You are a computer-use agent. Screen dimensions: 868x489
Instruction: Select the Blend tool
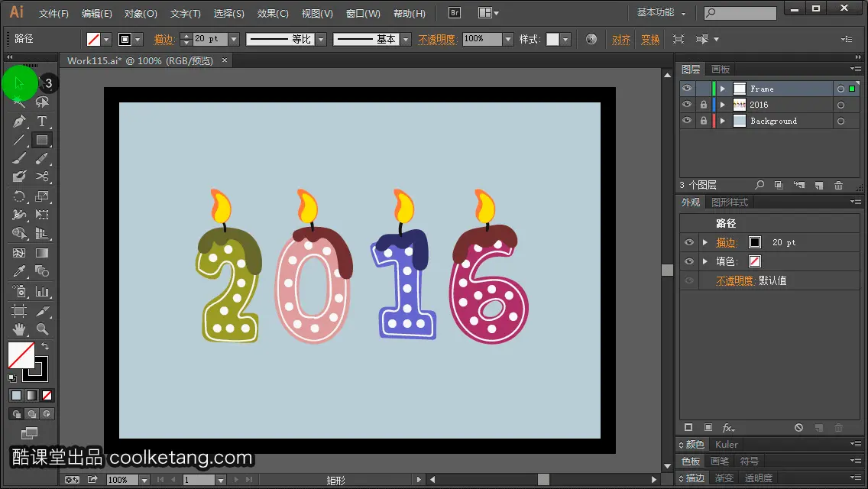(x=42, y=271)
